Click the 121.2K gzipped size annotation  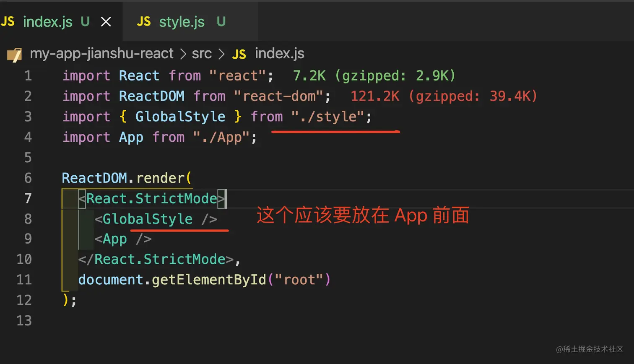pos(444,96)
